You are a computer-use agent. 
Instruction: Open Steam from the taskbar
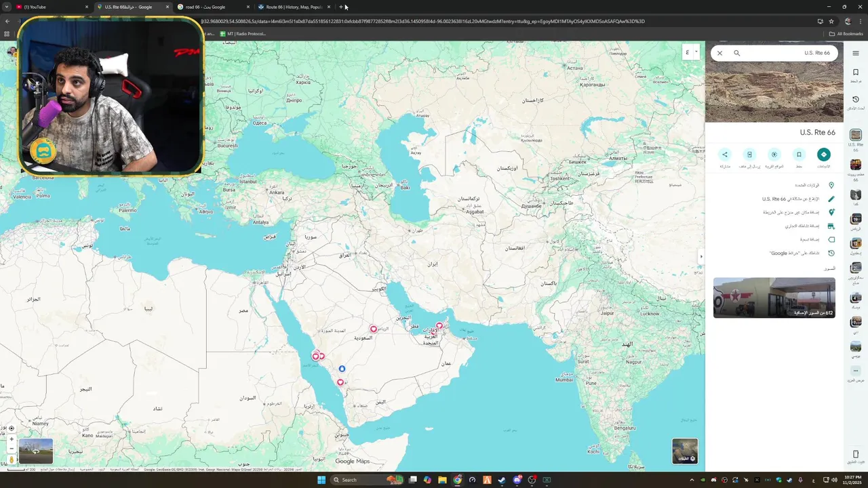tap(502, 480)
